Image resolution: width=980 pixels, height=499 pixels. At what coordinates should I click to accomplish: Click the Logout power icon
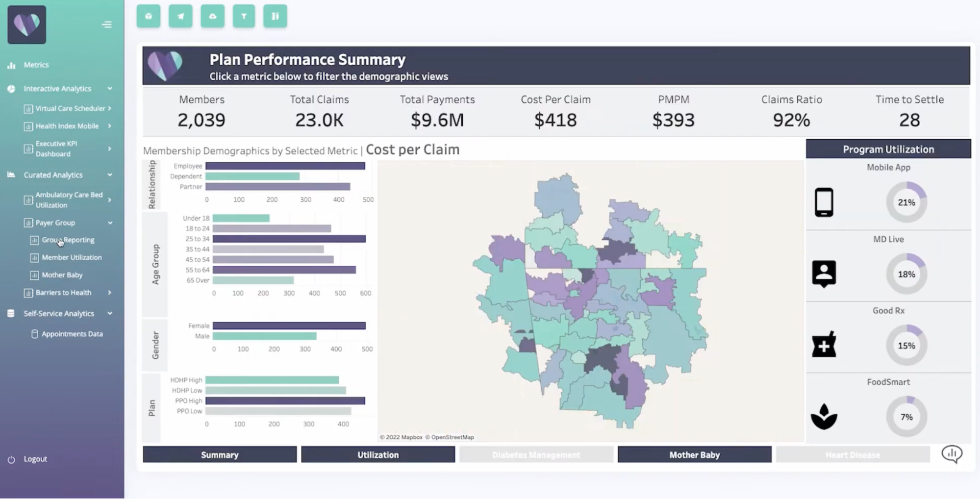pos(11,459)
